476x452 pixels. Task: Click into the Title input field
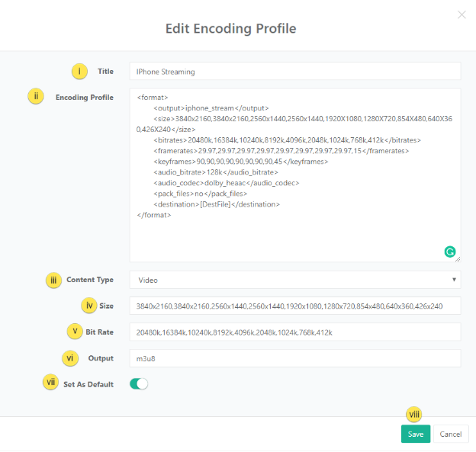[x=294, y=72]
